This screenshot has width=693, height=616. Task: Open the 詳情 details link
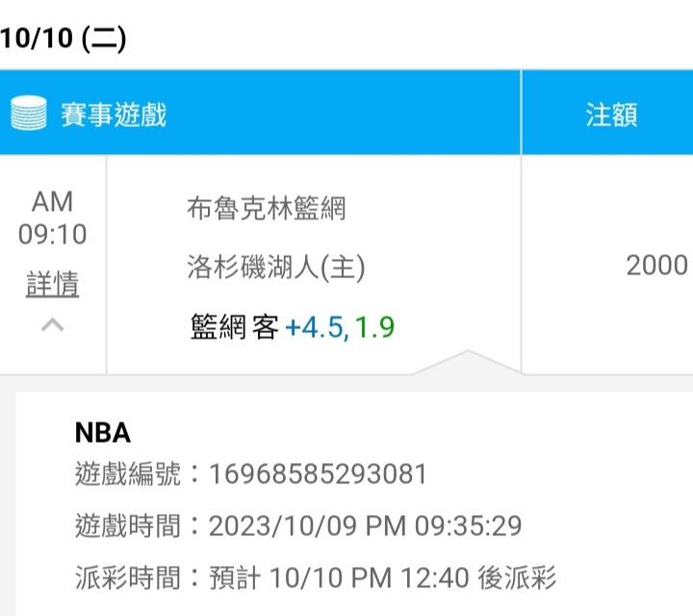click(x=53, y=284)
